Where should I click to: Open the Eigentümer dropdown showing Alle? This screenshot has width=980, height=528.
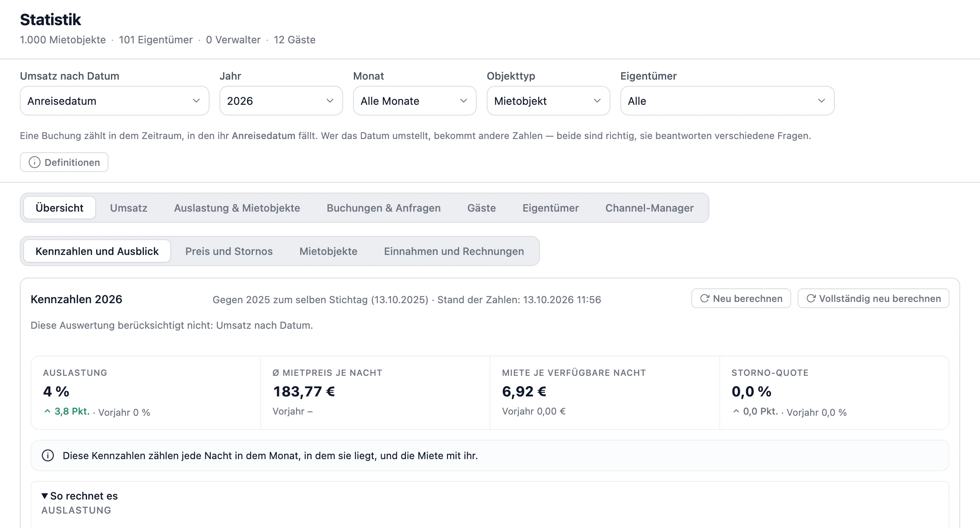click(727, 101)
